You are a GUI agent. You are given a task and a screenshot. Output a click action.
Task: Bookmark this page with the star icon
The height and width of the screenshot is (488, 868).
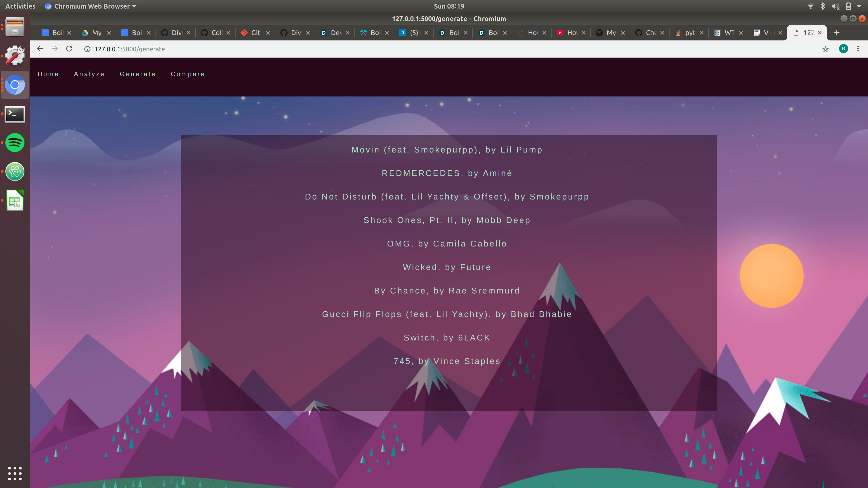click(825, 49)
